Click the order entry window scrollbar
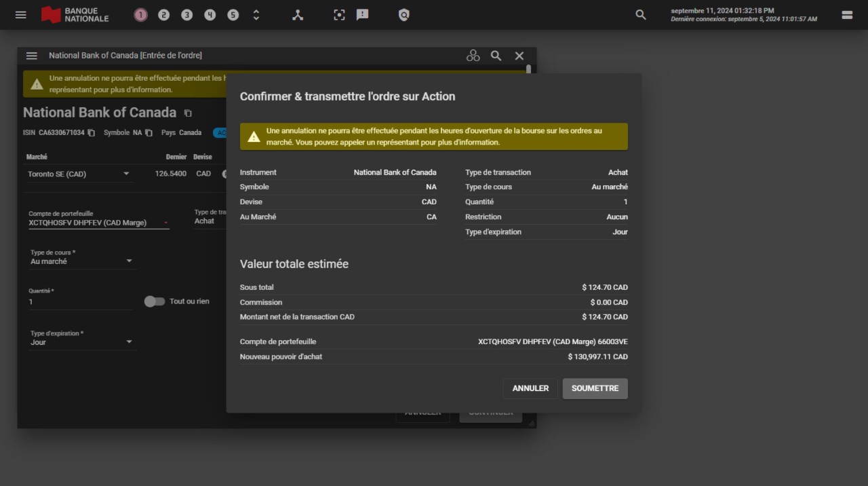 (x=529, y=69)
